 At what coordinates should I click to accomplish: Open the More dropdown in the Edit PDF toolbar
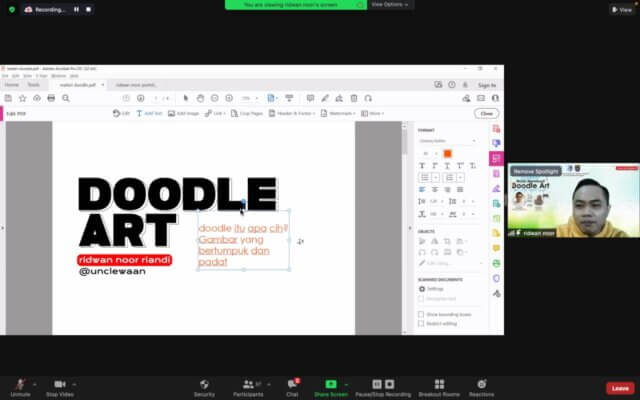pos(373,113)
